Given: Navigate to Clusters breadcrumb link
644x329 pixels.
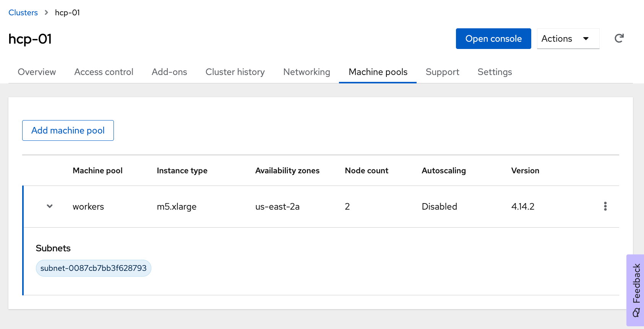Looking at the screenshot, I should [x=23, y=13].
